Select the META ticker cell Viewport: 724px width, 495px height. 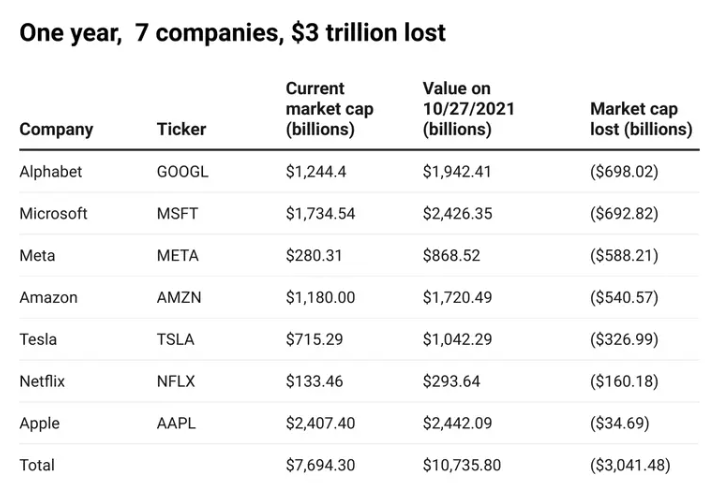[x=178, y=255]
